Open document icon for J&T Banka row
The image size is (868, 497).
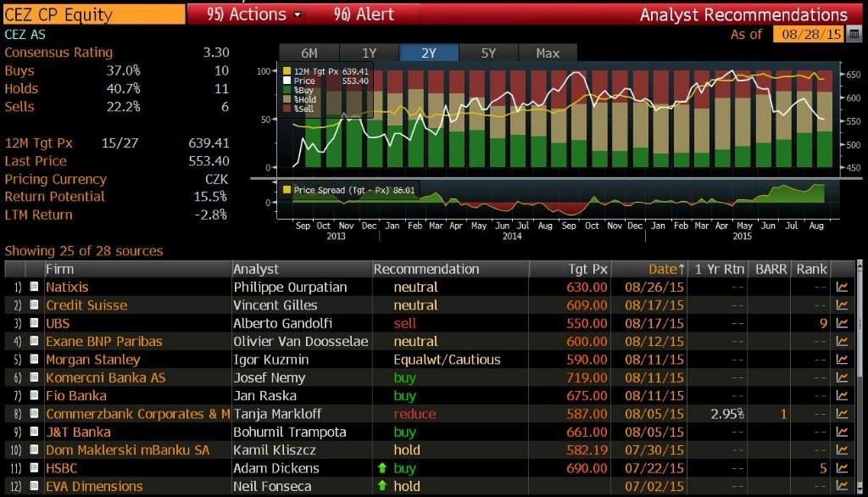34,433
